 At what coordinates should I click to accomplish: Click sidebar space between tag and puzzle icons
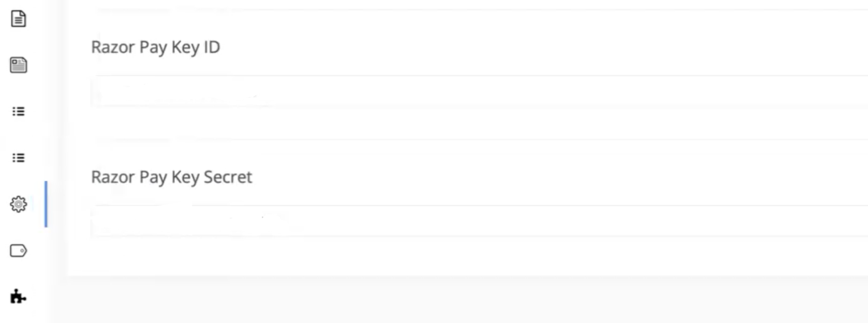[19, 274]
